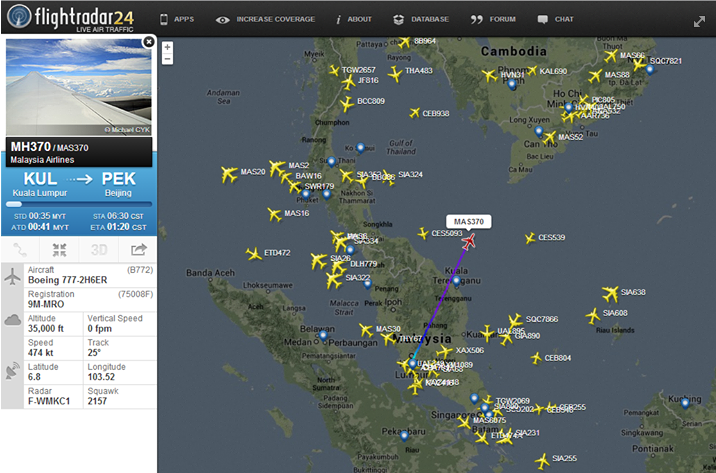Screen dimensions: 716x473
Task: Share the MH370 flight
Action: click(x=138, y=249)
